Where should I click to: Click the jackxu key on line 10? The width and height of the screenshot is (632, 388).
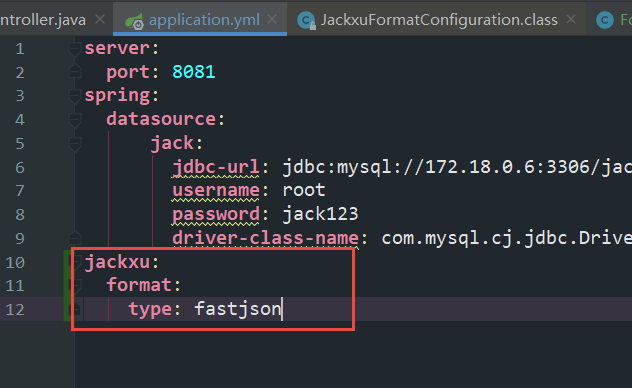click(117, 262)
